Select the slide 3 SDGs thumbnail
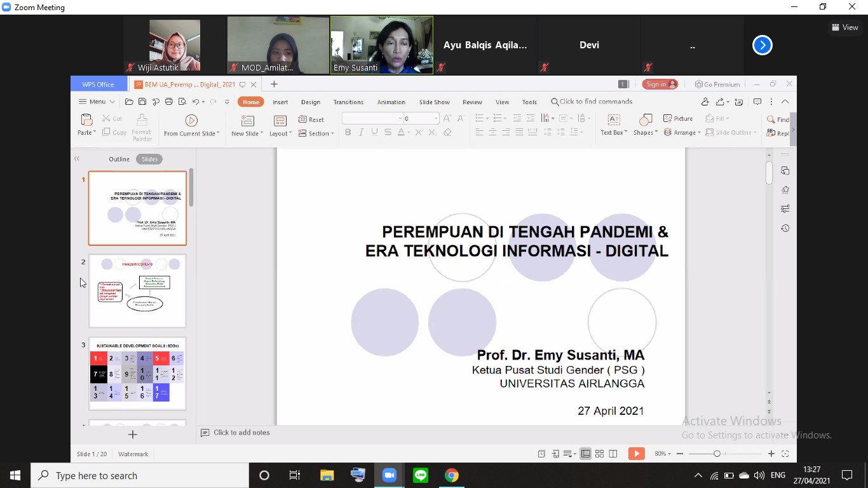This screenshot has height=488, width=868. pyautogui.click(x=137, y=374)
